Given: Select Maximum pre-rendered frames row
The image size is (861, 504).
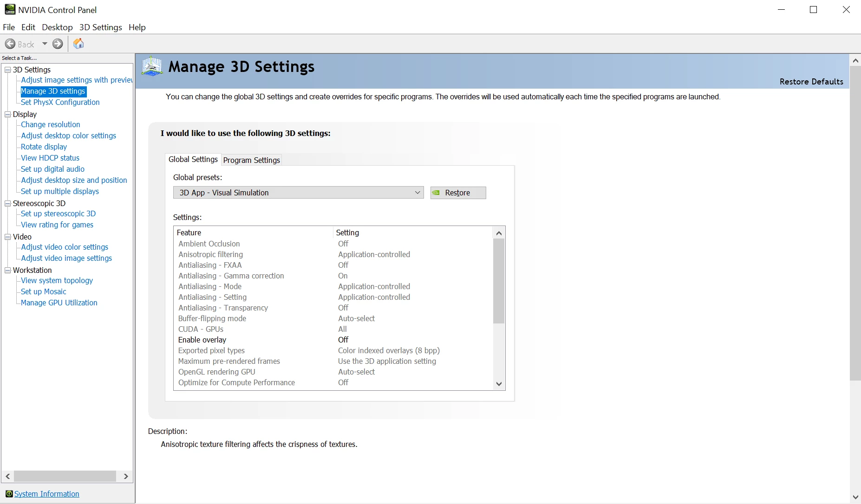Looking at the screenshot, I should [333, 361].
